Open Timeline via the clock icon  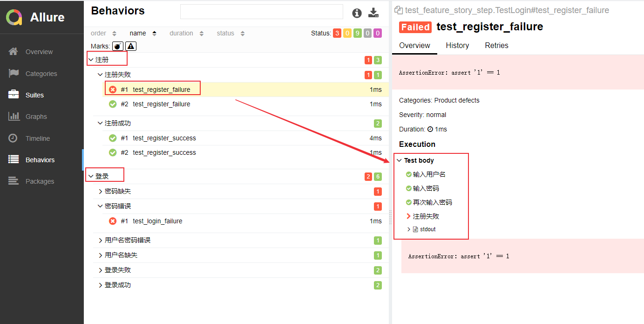(14, 138)
